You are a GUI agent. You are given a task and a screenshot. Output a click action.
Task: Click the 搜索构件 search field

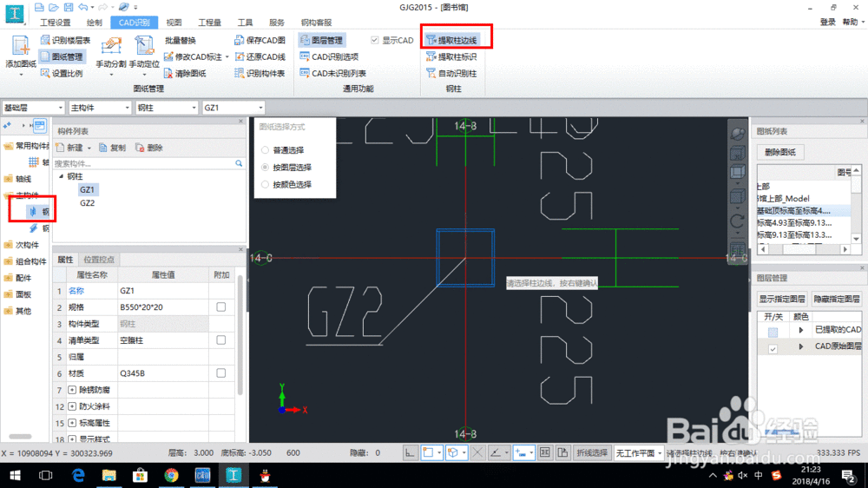click(143, 163)
